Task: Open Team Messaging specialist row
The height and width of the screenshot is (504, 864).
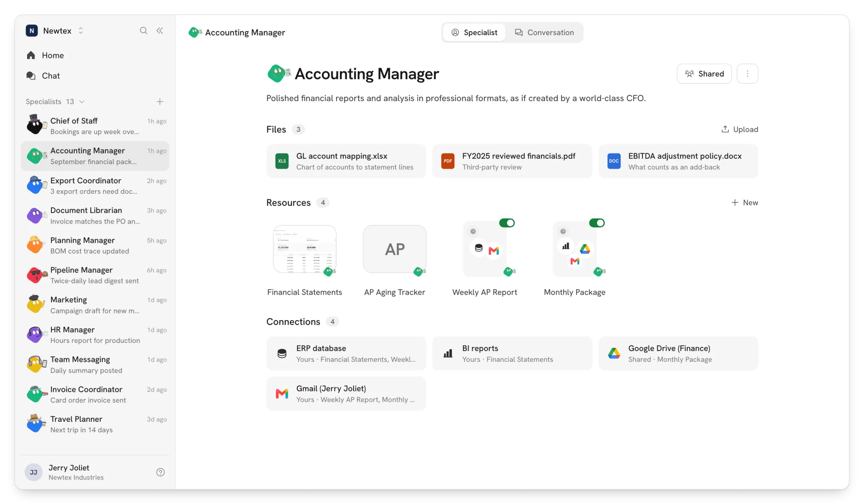Action: click(95, 365)
